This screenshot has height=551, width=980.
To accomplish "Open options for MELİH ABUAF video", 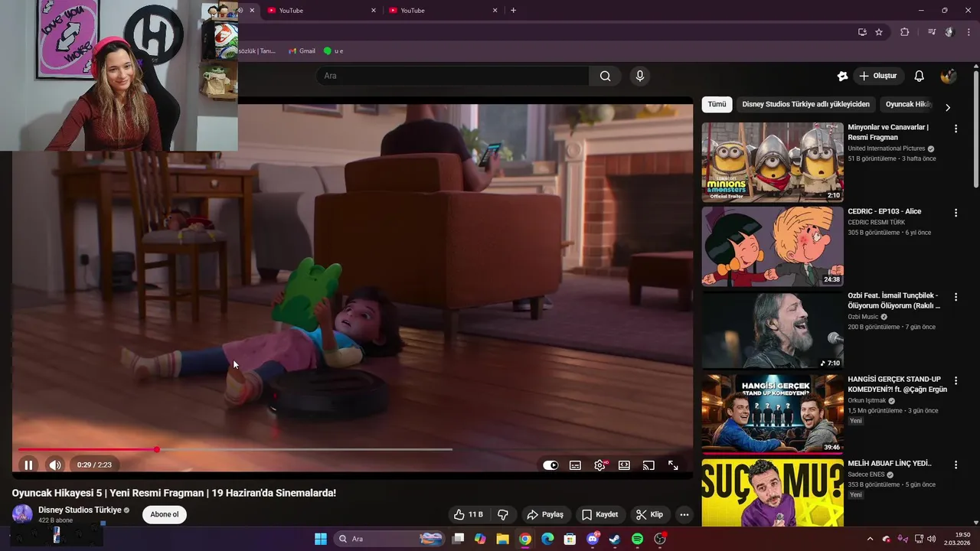I will tap(955, 465).
